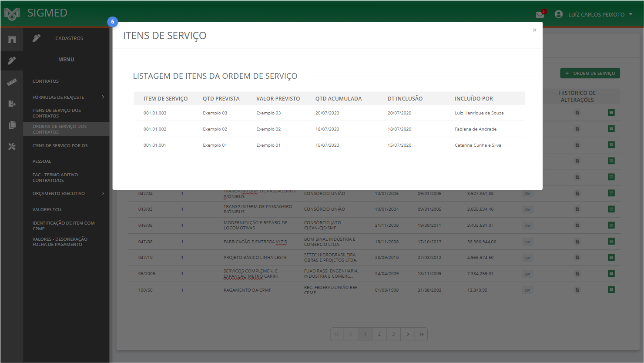Open history icon for row 06/2009
The width and height of the screenshot is (644, 363).
coord(577,273)
